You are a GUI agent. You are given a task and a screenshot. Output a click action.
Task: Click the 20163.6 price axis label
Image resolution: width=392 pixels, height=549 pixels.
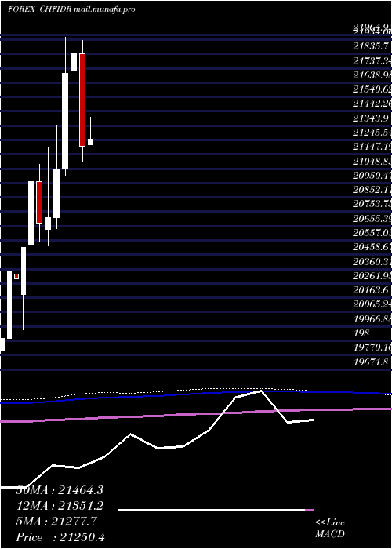(371, 290)
